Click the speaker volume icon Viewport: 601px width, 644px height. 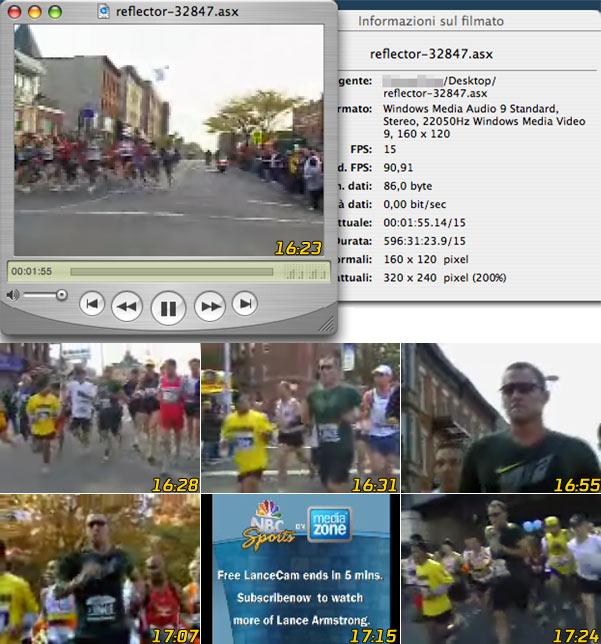coord(13,295)
